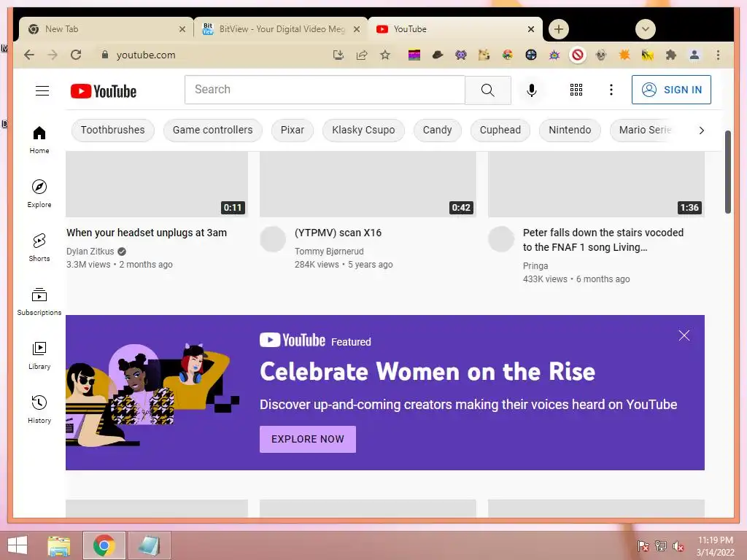Open Explore in the sidebar

click(39, 194)
